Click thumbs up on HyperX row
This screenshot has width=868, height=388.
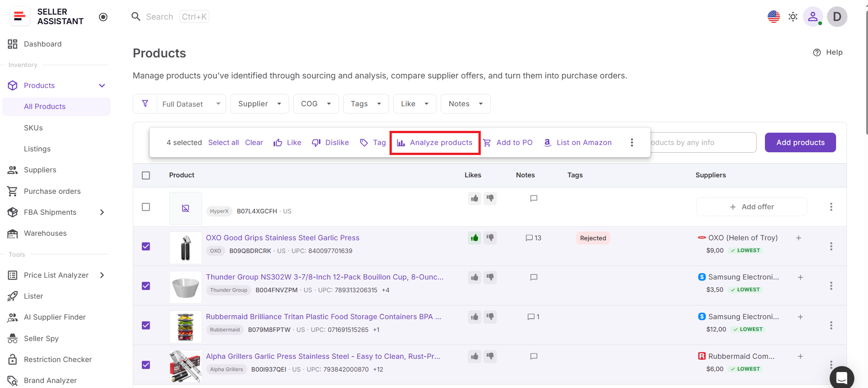tap(475, 198)
